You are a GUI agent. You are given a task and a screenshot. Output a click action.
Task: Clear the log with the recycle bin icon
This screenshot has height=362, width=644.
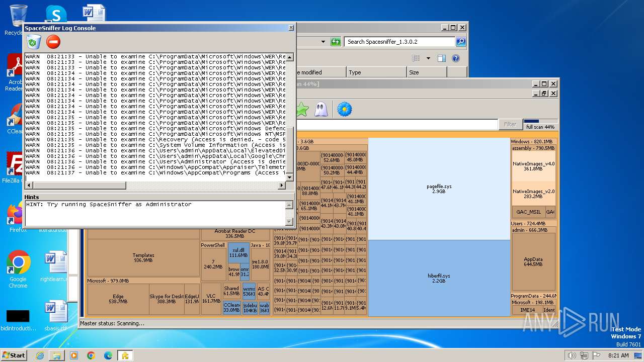point(34,42)
